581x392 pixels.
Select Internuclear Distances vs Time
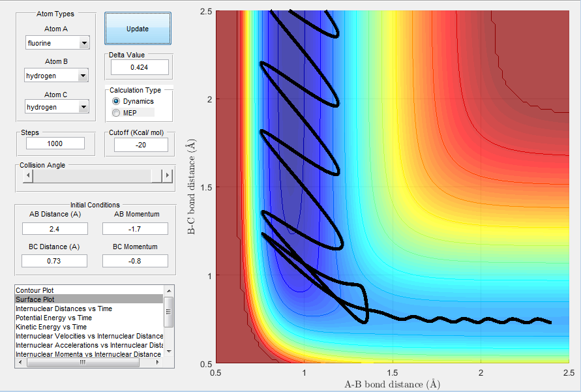pos(89,309)
